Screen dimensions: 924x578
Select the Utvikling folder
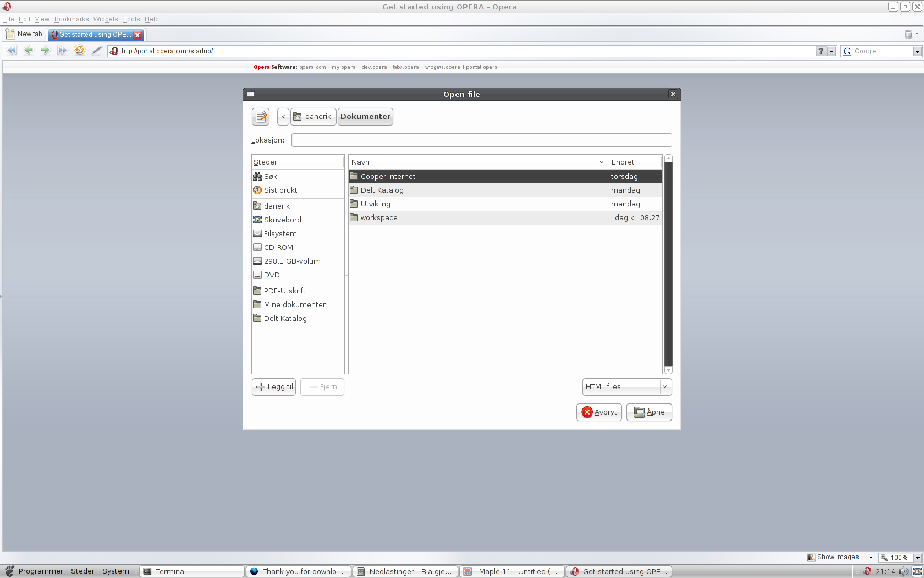[x=505, y=204]
